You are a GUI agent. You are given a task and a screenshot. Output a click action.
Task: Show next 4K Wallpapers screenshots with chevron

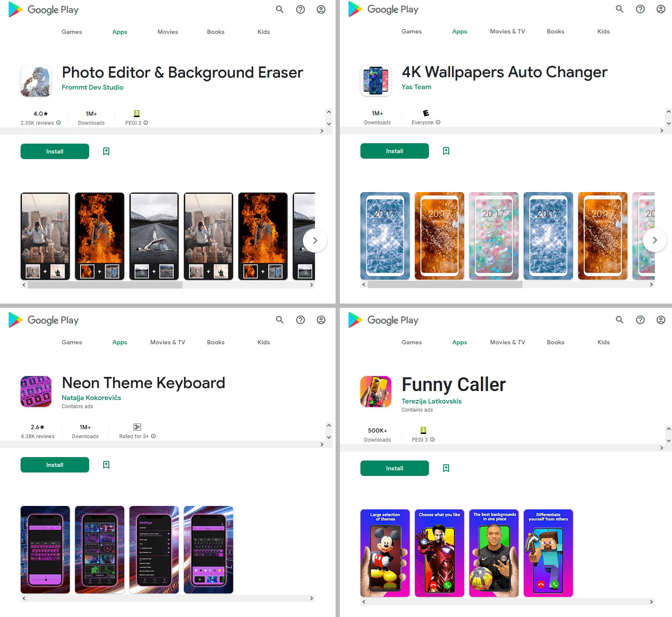[x=655, y=240]
